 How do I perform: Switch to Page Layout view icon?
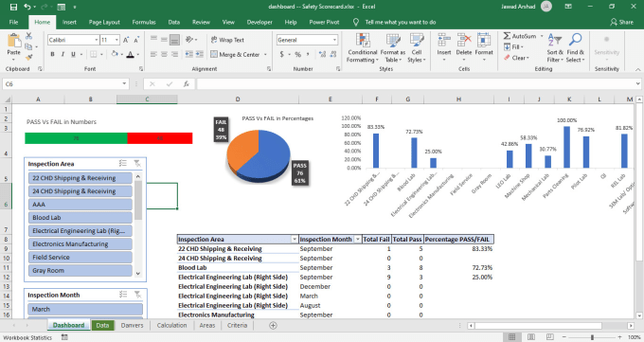(530, 337)
